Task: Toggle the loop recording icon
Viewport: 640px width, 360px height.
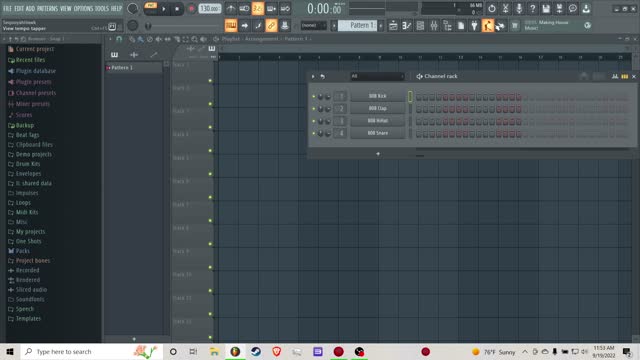Action: tap(285, 8)
